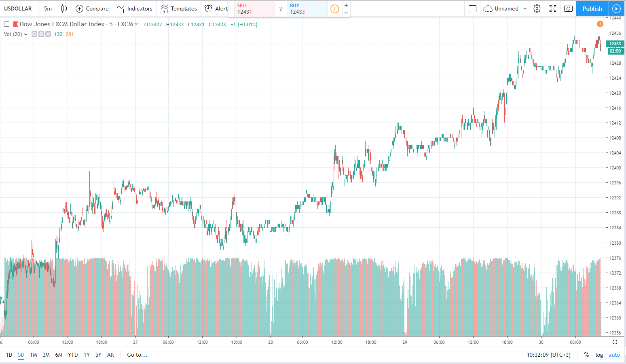Click the Publish button
Viewport: 626px width, 364px height.
pyautogui.click(x=592, y=8)
